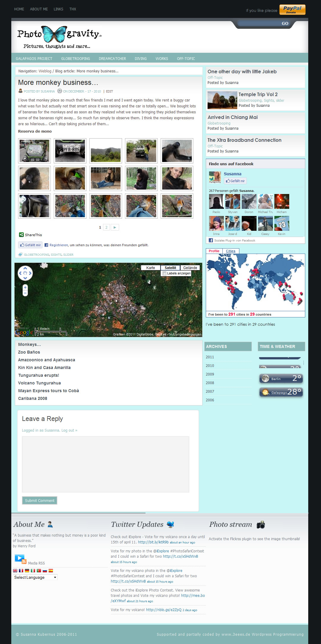Screen dimensions: 321x644
Task: Expand the 2008 archive
Action: coord(210,383)
